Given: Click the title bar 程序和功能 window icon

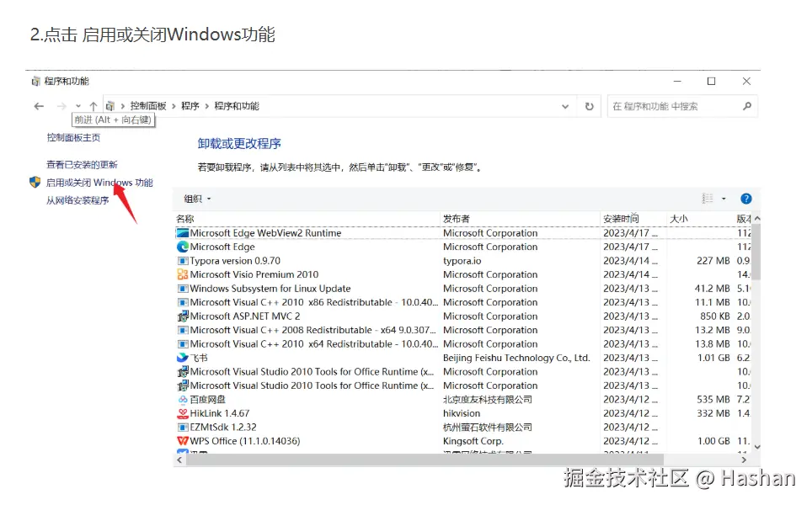Looking at the screenshot, I should click(x=35, y=82).
